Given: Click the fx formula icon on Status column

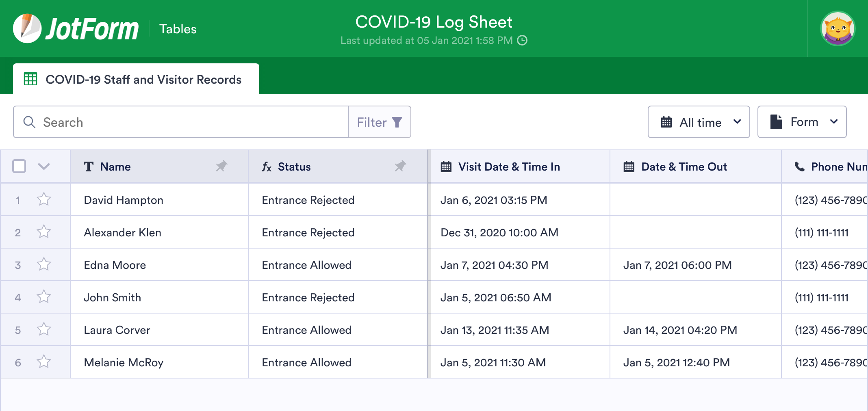Looking at the screenshot, I should click(266, 167).
